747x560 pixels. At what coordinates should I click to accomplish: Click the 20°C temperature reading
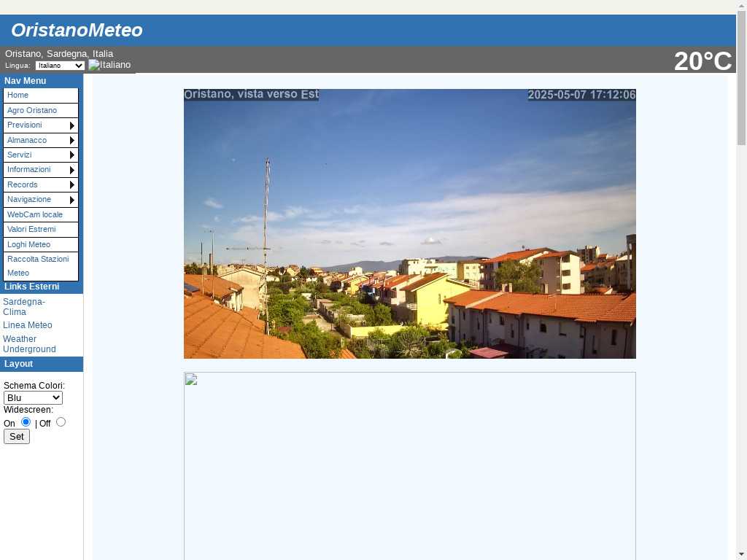(703, 61)
